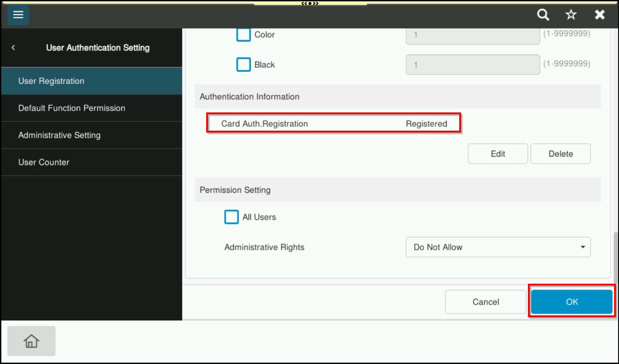Enable the Color checkbox

pyautogui.click(x=243, y=35)
